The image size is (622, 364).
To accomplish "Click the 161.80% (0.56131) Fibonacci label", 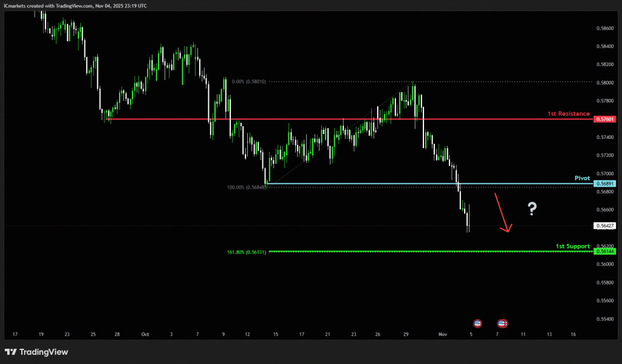I will tap(246, 251).
